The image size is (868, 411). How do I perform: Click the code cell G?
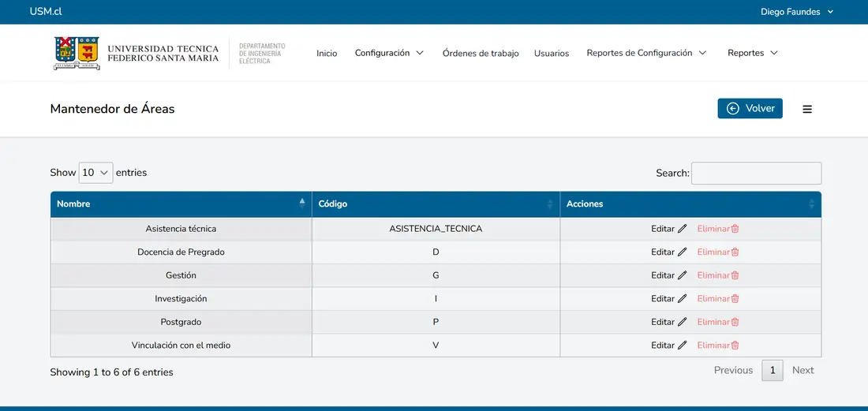436,275
